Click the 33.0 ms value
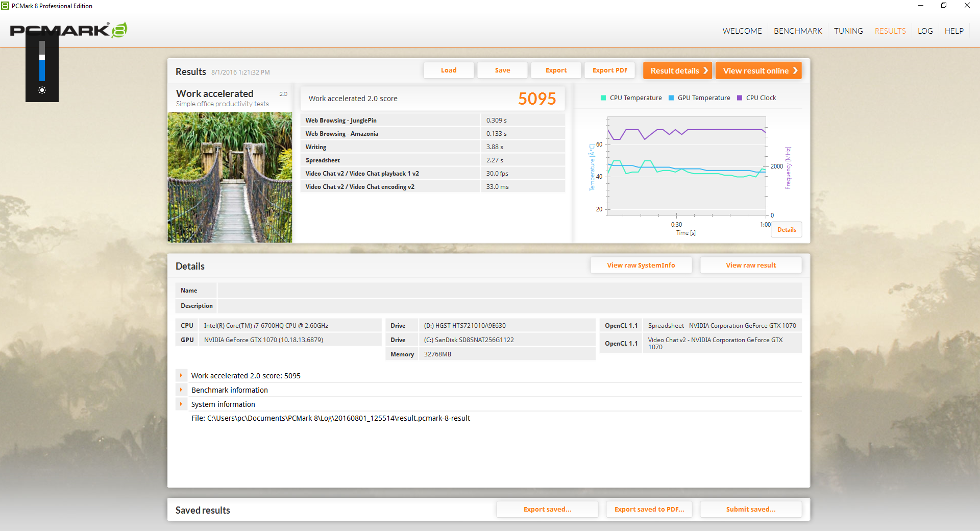Screen dimensions: 980x531 click(497, 187)
